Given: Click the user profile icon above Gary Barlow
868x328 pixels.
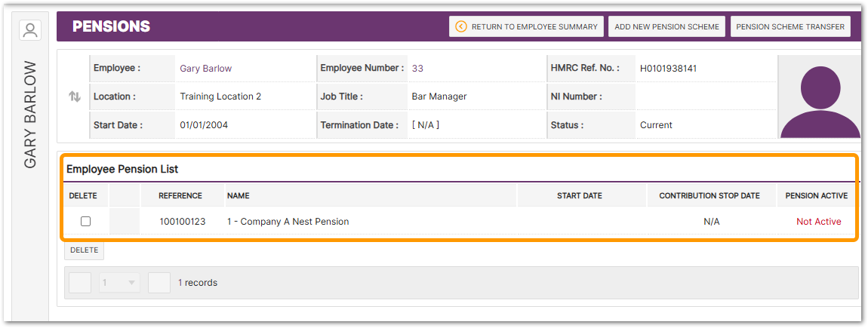Looking at the screenshot, I should pyautogui.click(x=30, y=30).
